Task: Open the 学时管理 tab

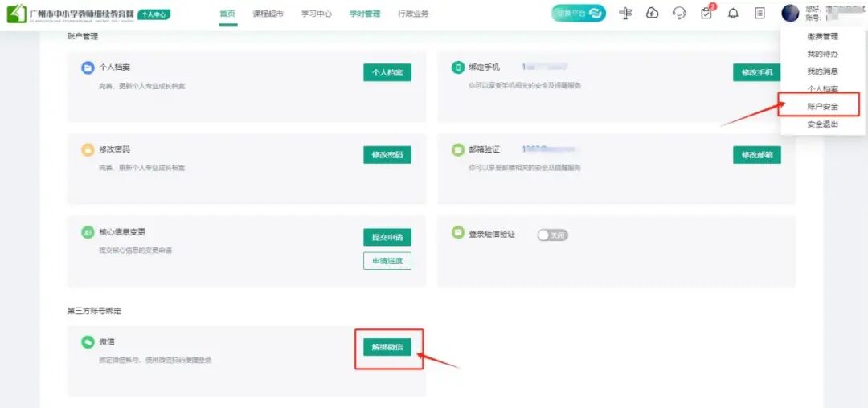Action: (365, 14)
